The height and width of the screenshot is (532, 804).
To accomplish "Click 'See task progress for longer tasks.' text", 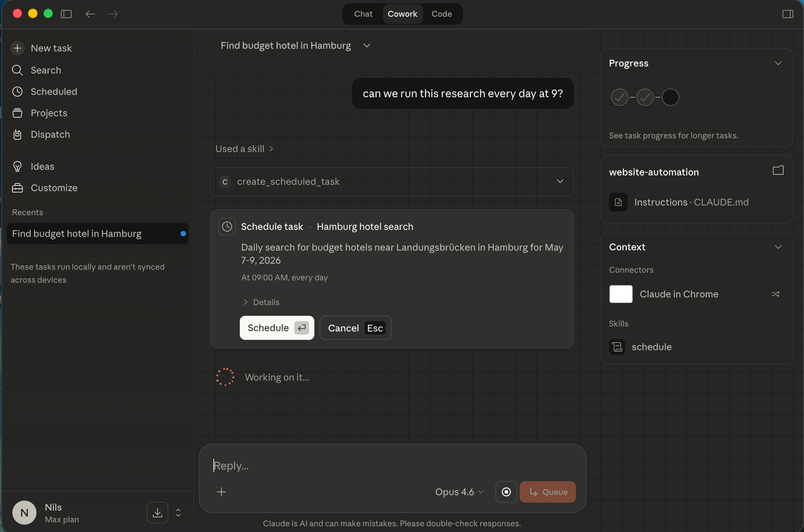I will pos(673,135).
